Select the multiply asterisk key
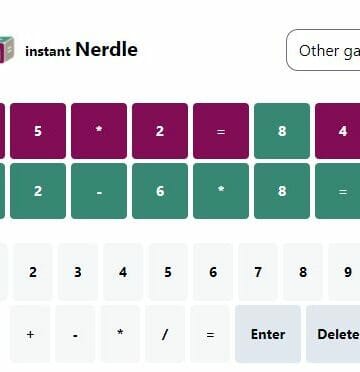The height and width of the screenshot is (372, 360). (120, 334)
